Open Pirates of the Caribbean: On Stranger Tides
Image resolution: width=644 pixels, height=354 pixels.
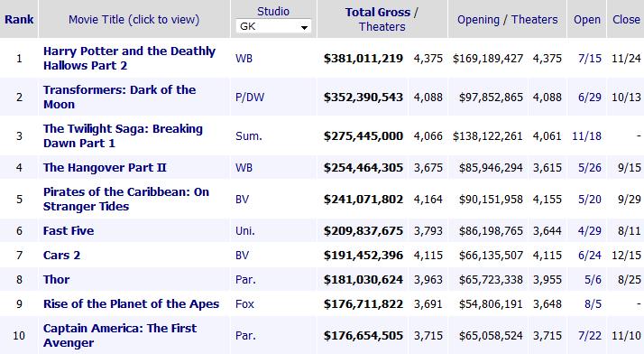[x=126, y=199]
